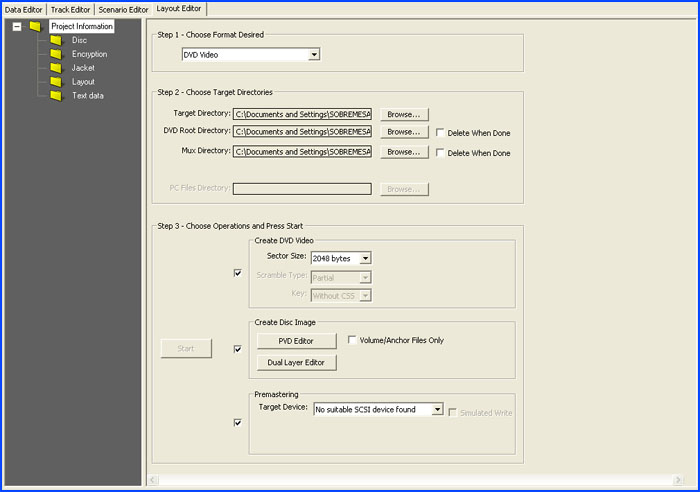The height and width of the screenshot is (492, 700).
Task: Click the Text data folder icon
Action: [56, 96]
